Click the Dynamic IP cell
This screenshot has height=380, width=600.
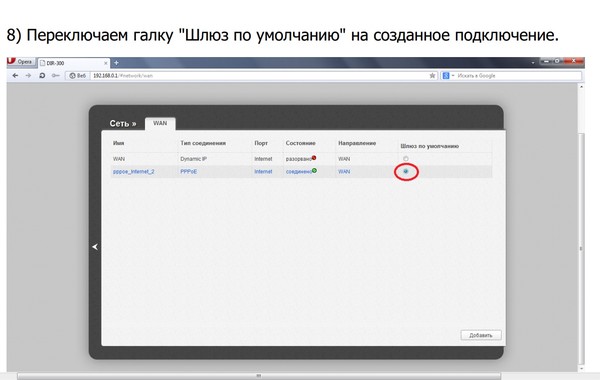(x=193, y=159)
